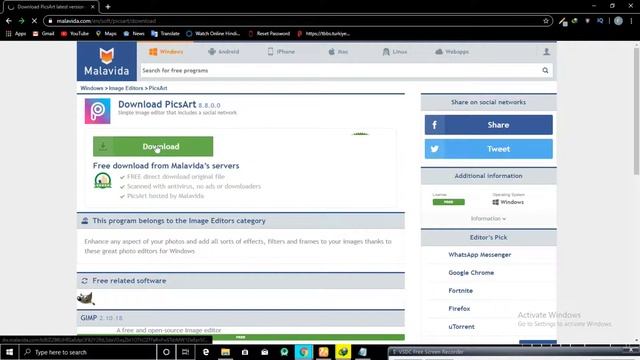Viewport: 640px width, 360px height.
Task: Bookmark page with star icon
Action: tap(546, 21)
